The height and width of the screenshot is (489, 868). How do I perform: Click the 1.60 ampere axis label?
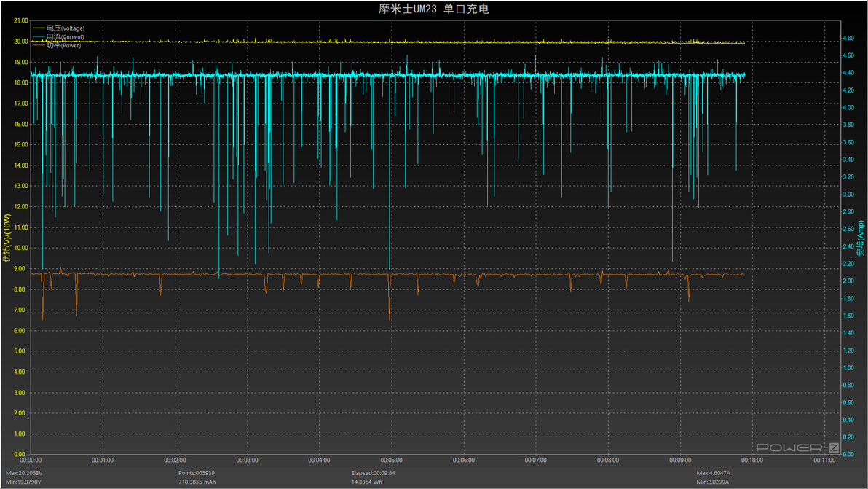point(848,316)
